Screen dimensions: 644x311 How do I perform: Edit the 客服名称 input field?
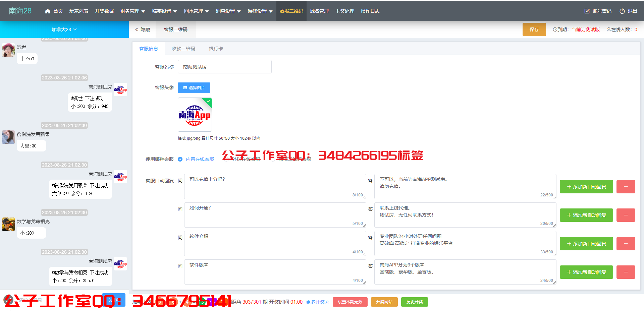[x=225, y=67]
